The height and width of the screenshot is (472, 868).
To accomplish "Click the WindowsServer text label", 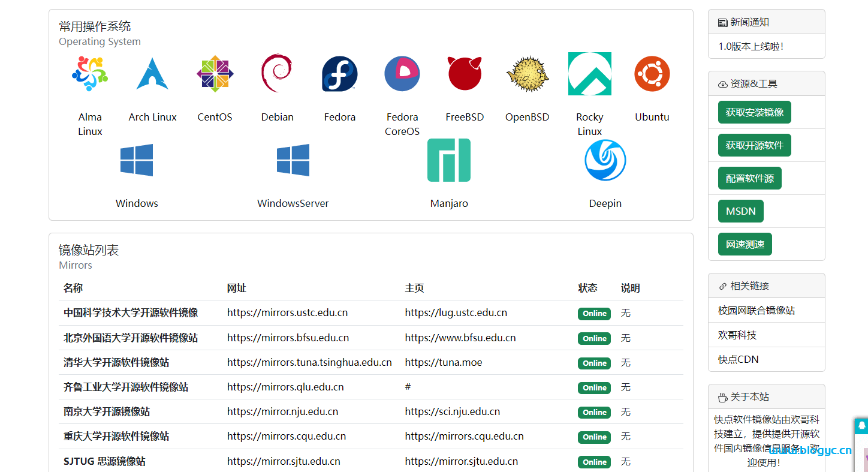I will [293, 203].
